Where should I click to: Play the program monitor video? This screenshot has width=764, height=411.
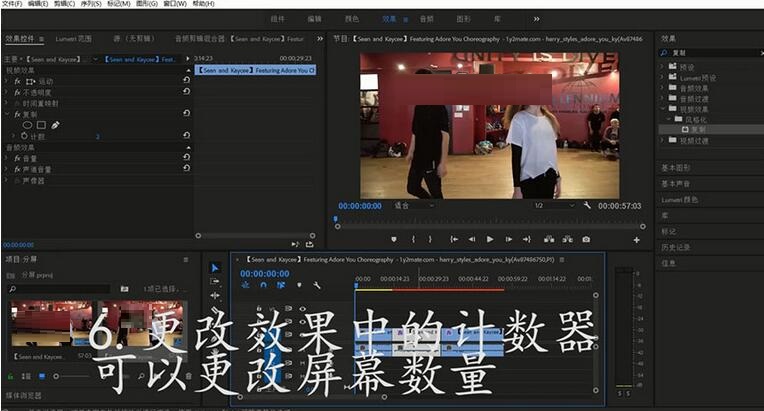tap(490, 239)
